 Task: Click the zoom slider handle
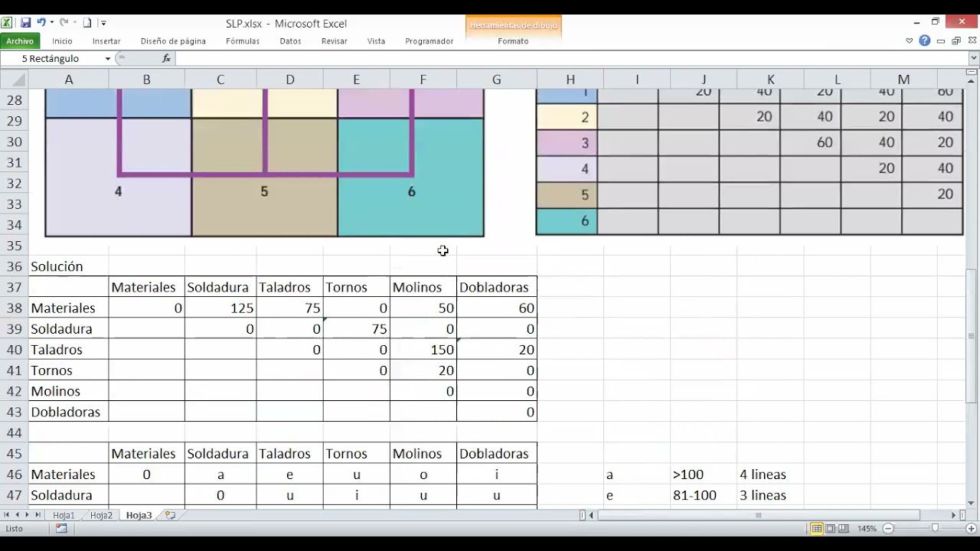pyautogui.click(x=935, y=529)
